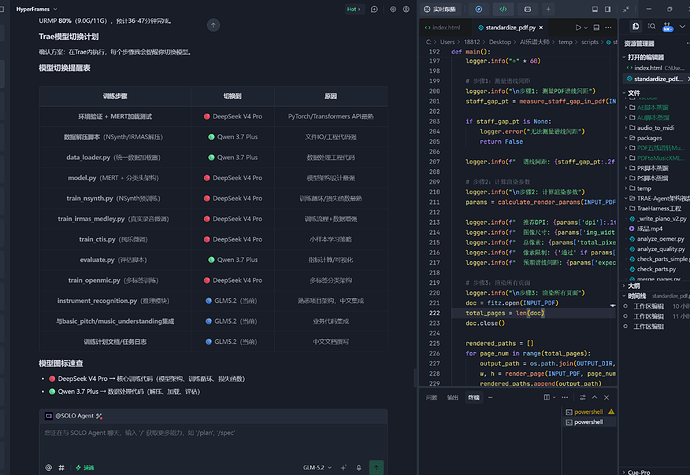This screenshot has width=690, height=475.
Task: Toggle the bottom panel layout icon
Action: [595, 9]
